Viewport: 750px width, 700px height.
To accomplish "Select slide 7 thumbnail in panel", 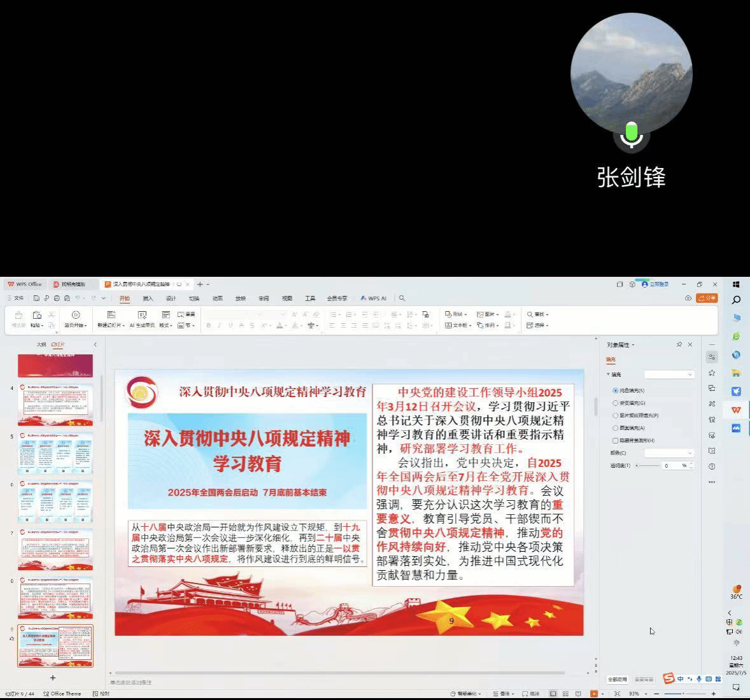I will (55, 549).
